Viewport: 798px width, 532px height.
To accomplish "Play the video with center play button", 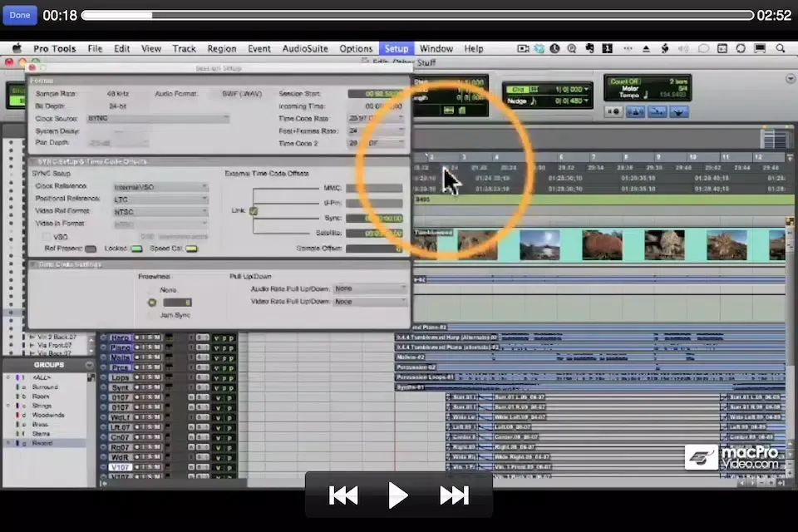I will click(397, 495).
